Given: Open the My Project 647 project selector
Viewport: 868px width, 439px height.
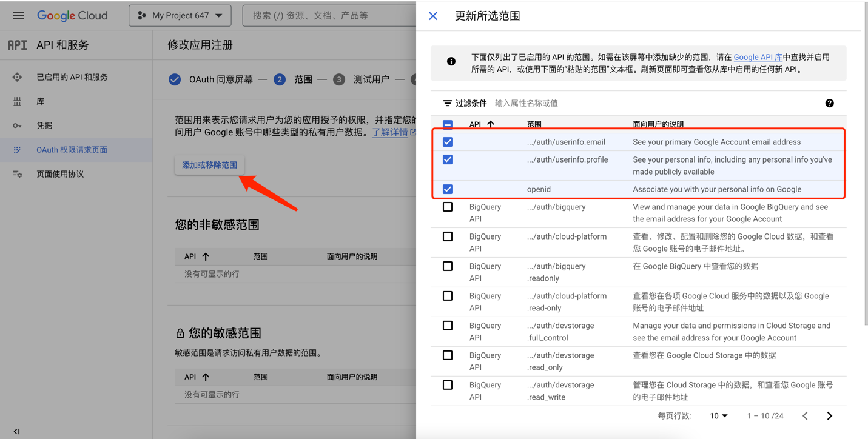Looking at the screenshot, I should (180, 16).
